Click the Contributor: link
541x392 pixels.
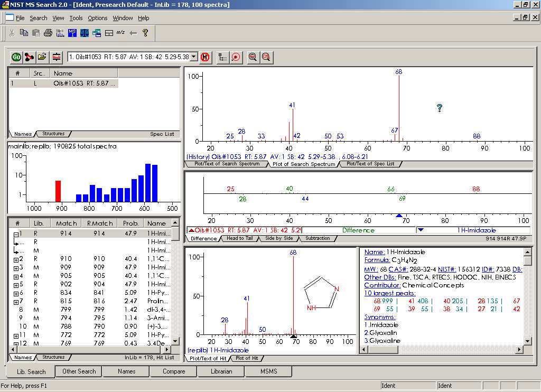point(383,285)
